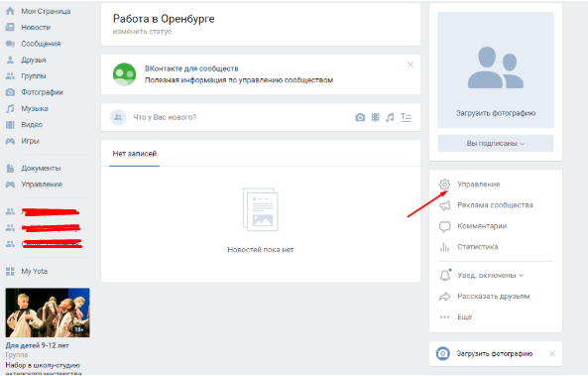Viewport: 588px width, 376px height.
Task: Dismiss the bottom Загрузить фотографию banner
Action: tap(552, 353)
